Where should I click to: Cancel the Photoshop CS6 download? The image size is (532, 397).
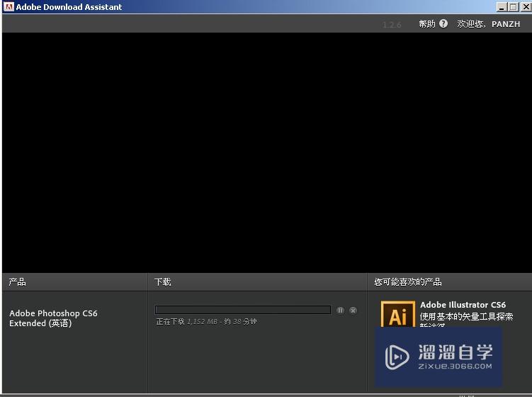[353, 310]
